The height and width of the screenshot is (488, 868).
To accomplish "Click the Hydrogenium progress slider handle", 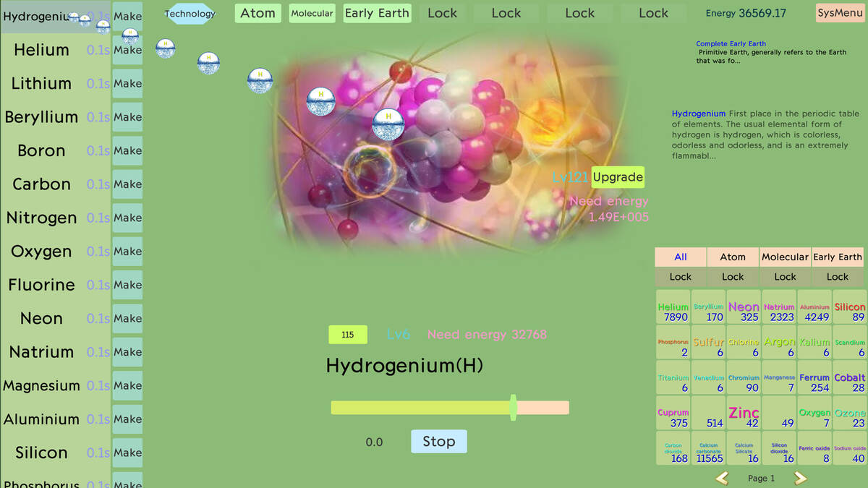I will (513, 408).
